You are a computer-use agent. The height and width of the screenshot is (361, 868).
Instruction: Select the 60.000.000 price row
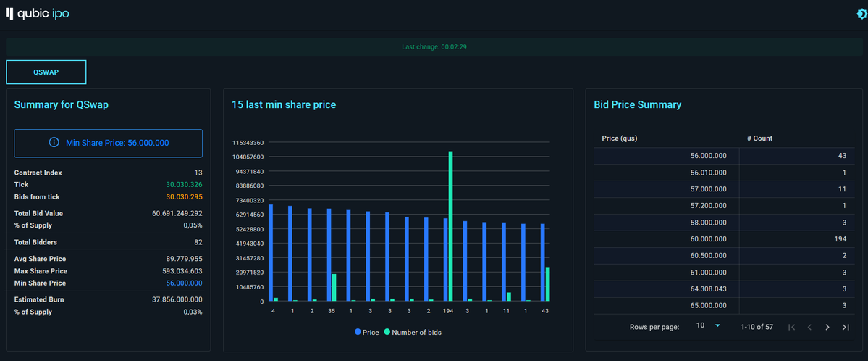tap(723, 239)
